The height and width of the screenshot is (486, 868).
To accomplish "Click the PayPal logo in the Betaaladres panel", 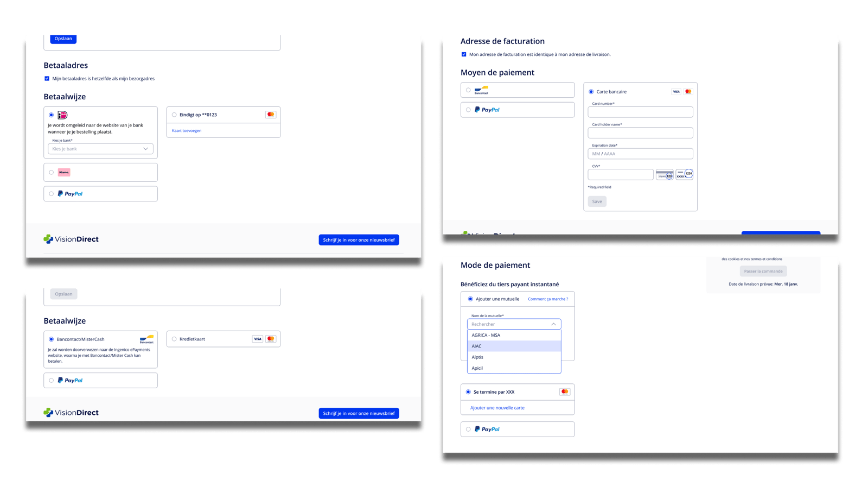I will (70, 194).
